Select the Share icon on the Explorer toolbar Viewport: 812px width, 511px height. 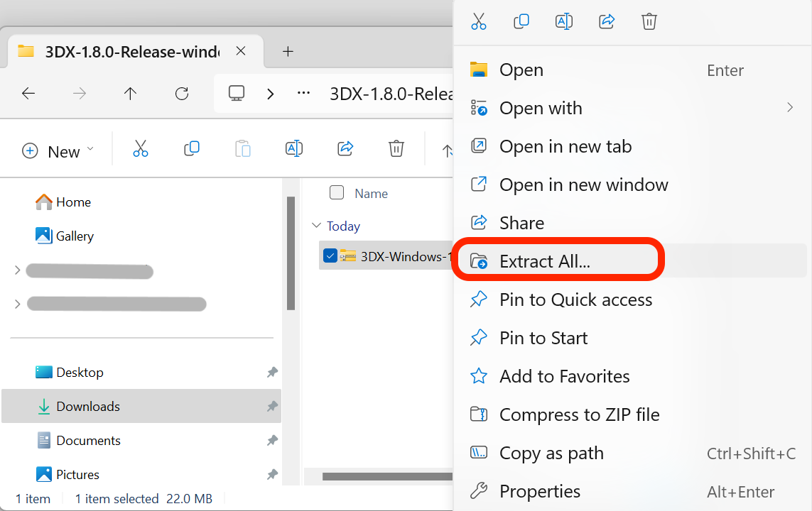pyautogui.click(x=345, y=148)
